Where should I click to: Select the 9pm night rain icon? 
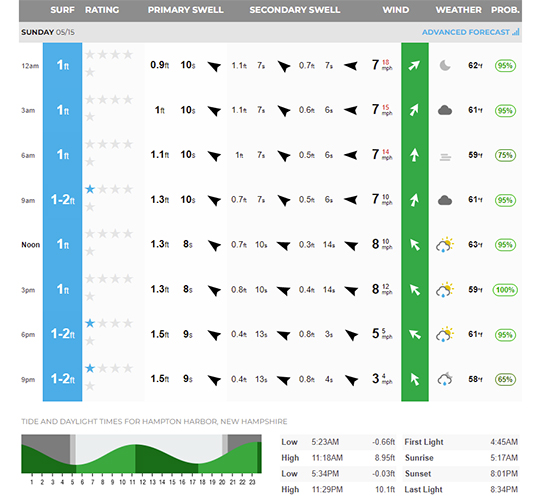(x=445, y=379)
